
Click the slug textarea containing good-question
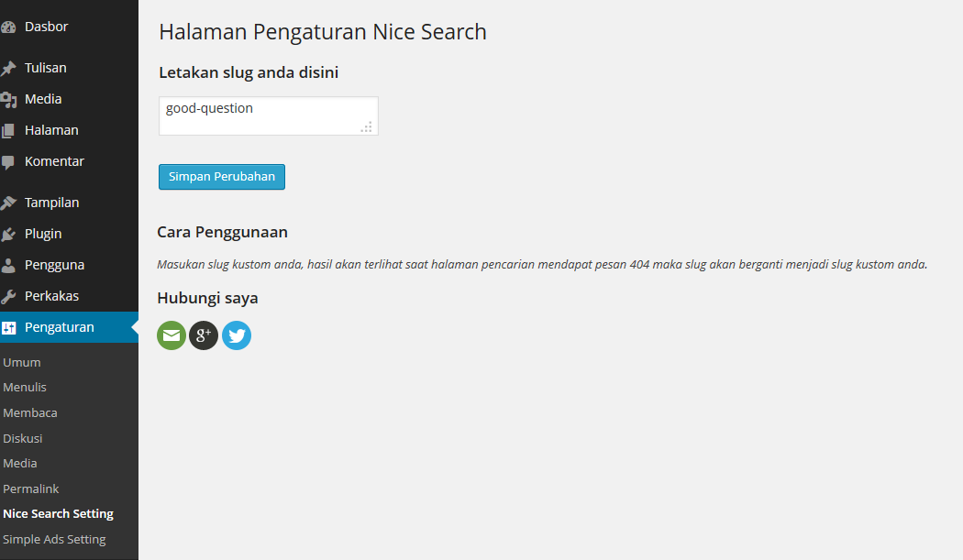[x=269, y=116]
